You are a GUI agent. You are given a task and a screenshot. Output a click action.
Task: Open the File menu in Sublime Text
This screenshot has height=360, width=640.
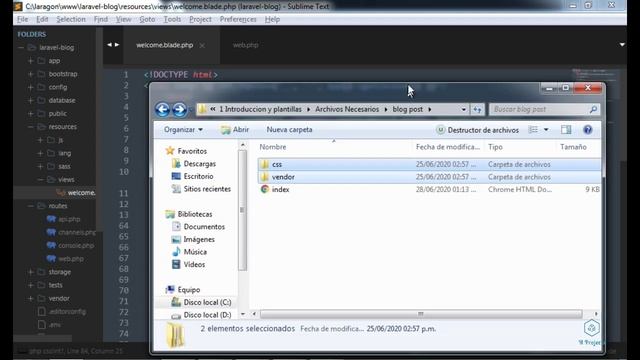click(x=22, y=19)
